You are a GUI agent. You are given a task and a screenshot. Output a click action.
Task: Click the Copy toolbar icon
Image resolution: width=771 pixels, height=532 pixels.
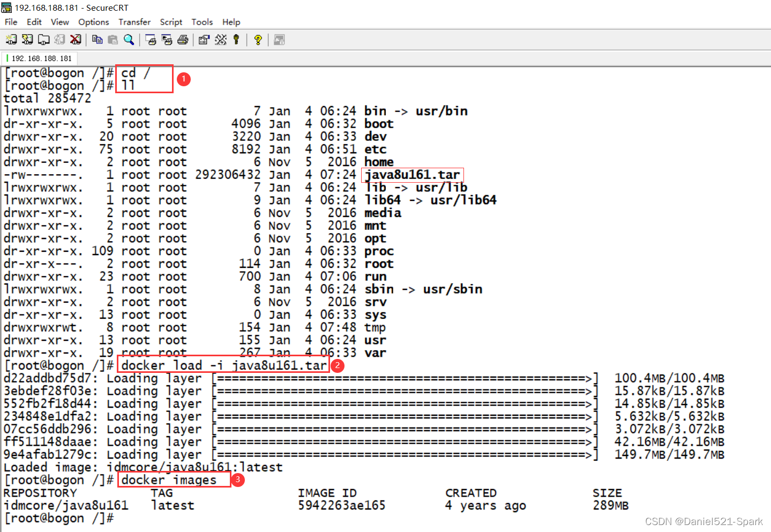tap(97, 40)
